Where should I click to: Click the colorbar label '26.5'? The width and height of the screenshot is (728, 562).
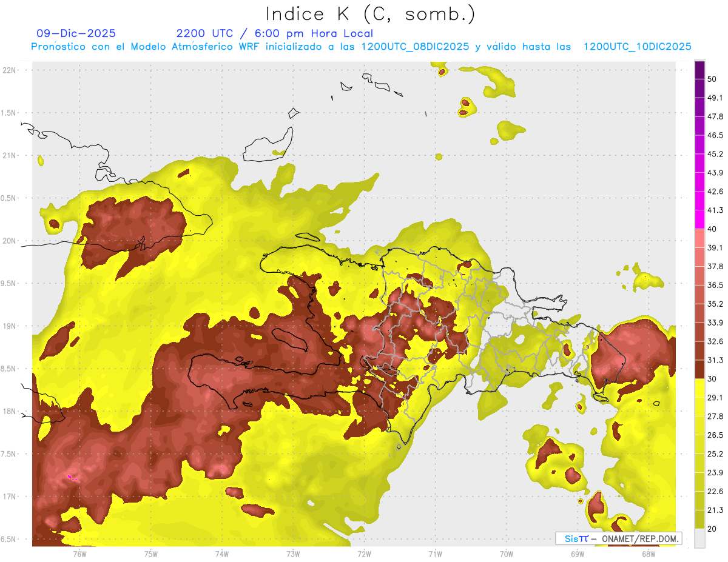(715, 435)
